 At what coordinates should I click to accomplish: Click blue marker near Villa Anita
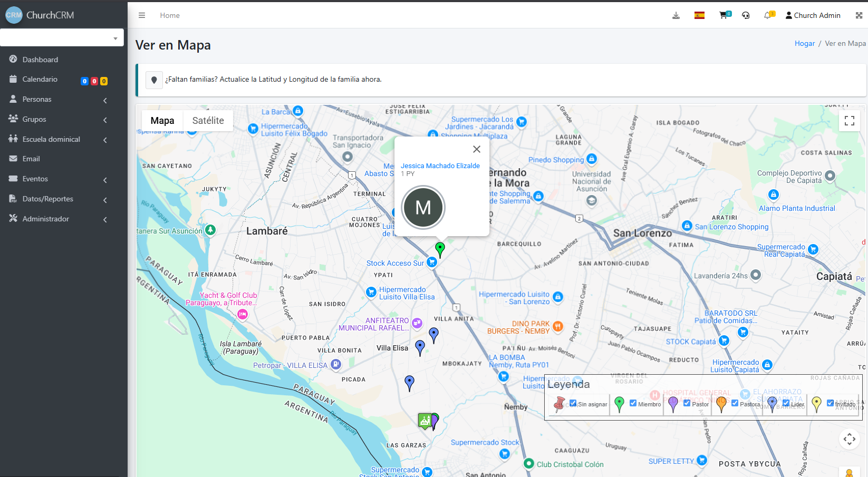click(x=433, y=335)
